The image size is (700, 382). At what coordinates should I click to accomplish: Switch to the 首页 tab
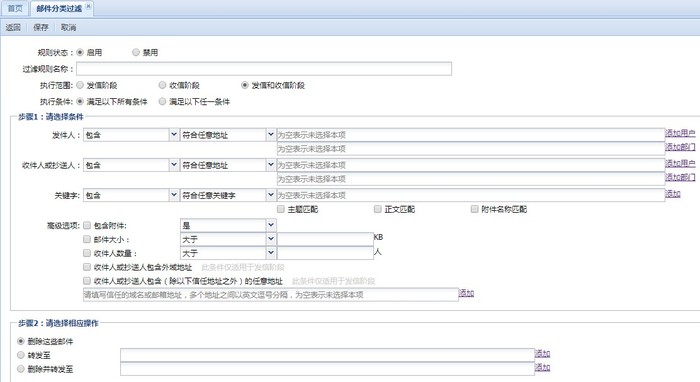[x=15, y=8]
